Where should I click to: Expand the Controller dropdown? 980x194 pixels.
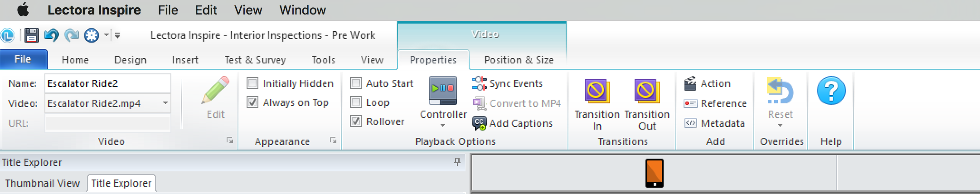(x=443, y=126)
